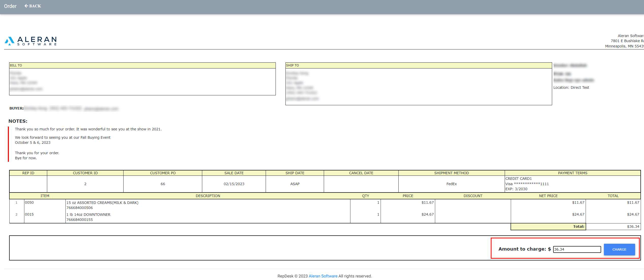Go back using the BACK arrow link
Screen dimensions: 644x280
point(33,6)
